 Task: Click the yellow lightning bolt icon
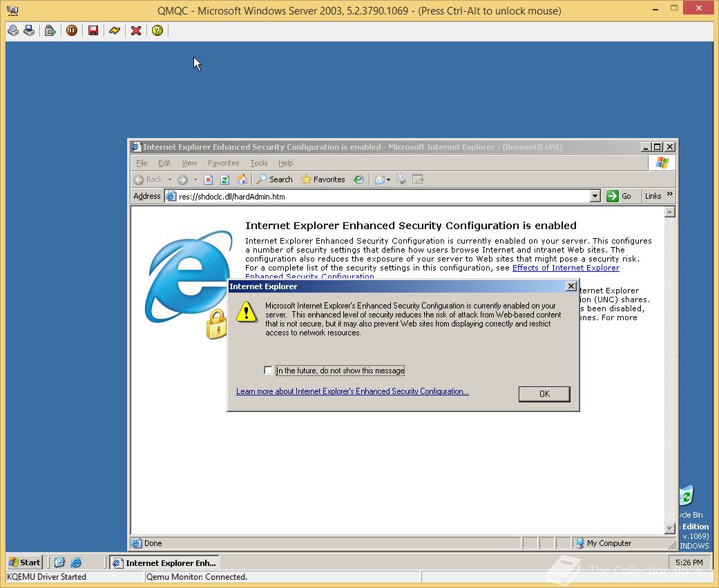point(115,30)
